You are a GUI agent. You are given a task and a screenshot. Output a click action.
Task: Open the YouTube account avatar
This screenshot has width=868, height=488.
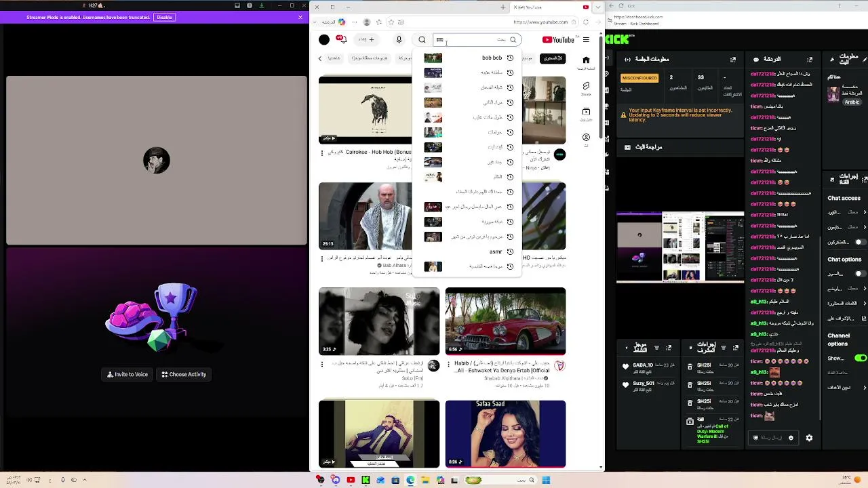click(x=324, y=40)
